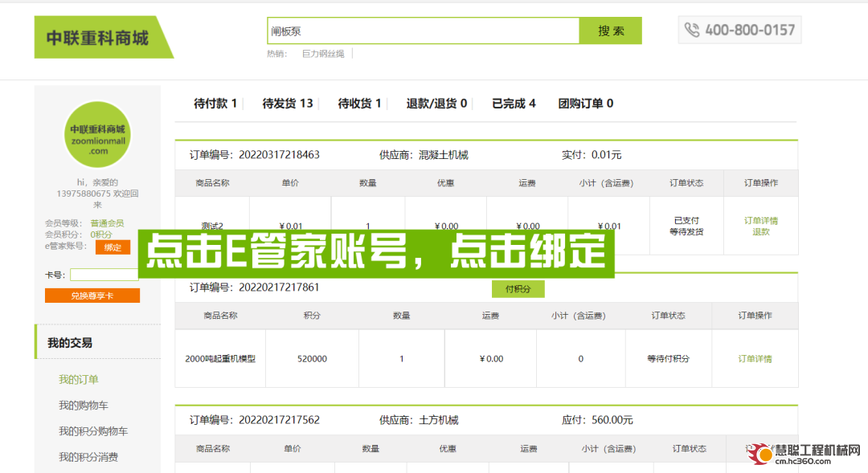Screen dimensions: 868x473
Task: Click the orange 绑定 button
Action: click(x=113, y=247)
